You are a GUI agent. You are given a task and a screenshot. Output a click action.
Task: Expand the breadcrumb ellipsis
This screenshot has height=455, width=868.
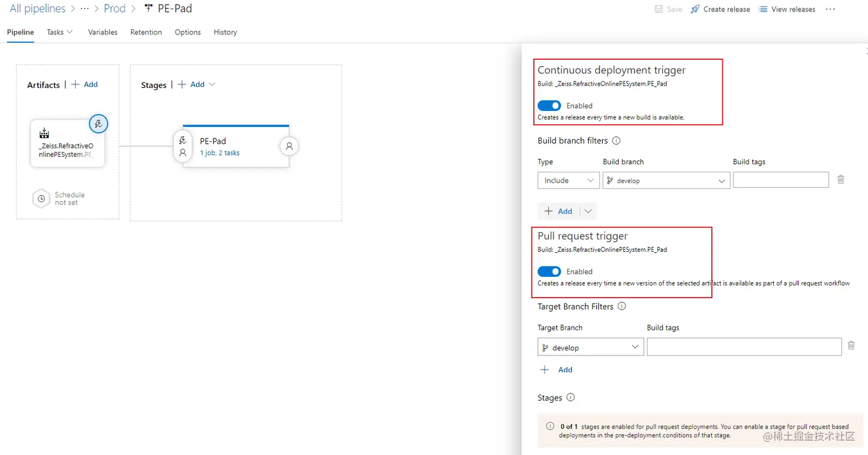[x=84, y=9]
